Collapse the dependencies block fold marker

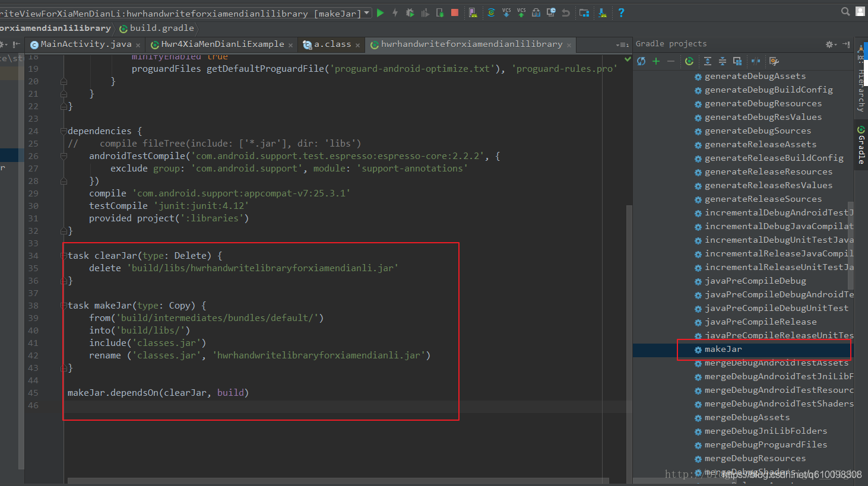(64, 131)
